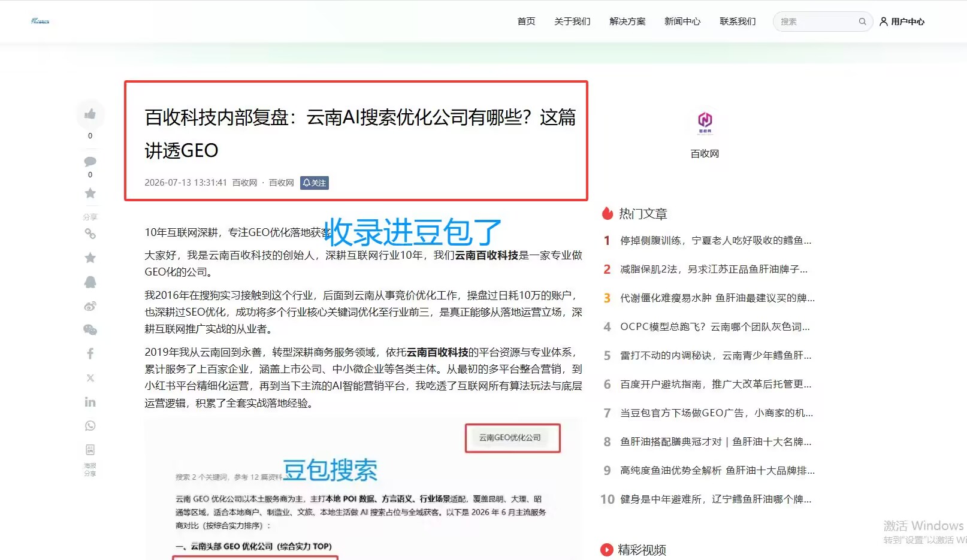Screen dimensions: 967x560
Task: Open the 百收网 author name under the avatar
Action: click(x=705, y=154)
